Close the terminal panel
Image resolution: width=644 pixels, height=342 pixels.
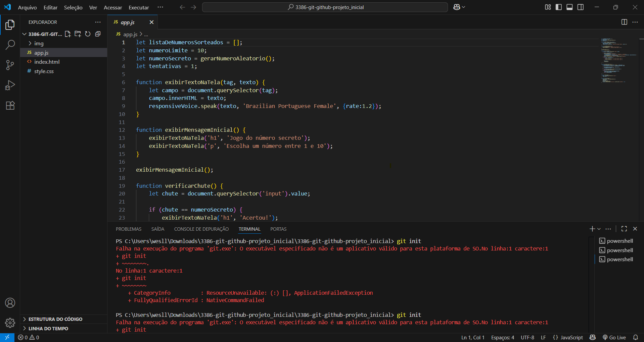pyautogui.click(x=635, y=229)
